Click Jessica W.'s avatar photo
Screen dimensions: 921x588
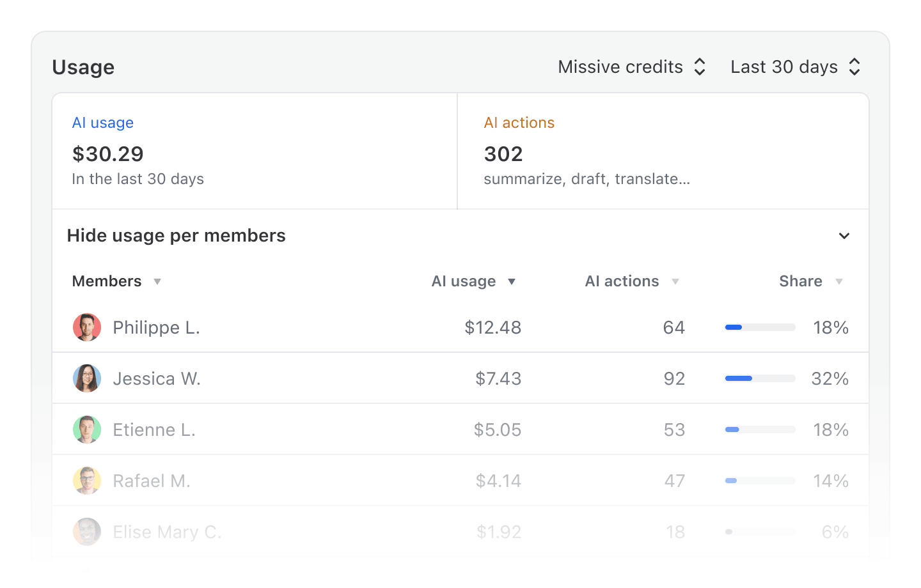[x=87, y=378]
